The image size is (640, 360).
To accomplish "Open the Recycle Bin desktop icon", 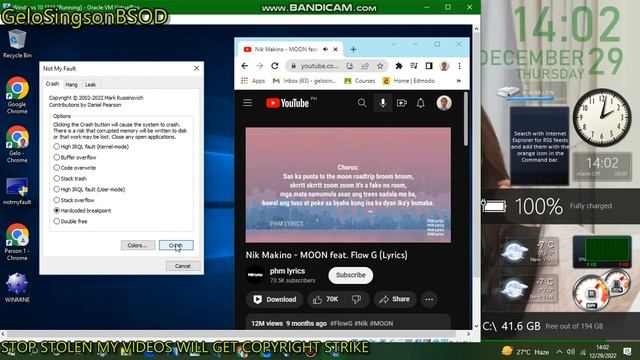I will click(17, 44).
